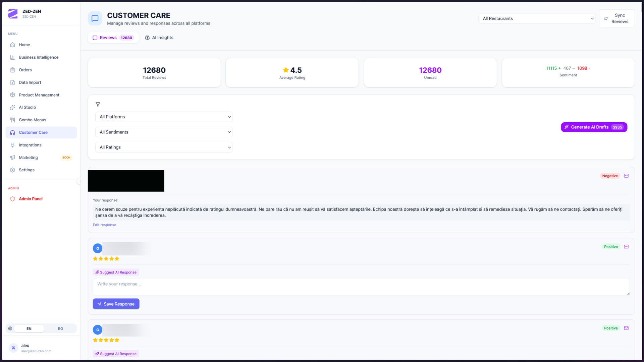The height and width of the screenshot is (362, 644).
Task: Click the Customer Care header chat icon
Action: tap(95, 18)
